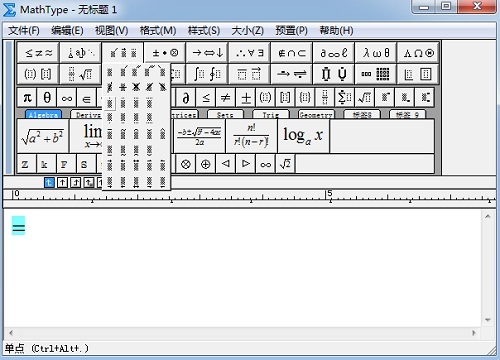Open the logical symbols palette (∴ ∀ ∃)

coord(250,53)
